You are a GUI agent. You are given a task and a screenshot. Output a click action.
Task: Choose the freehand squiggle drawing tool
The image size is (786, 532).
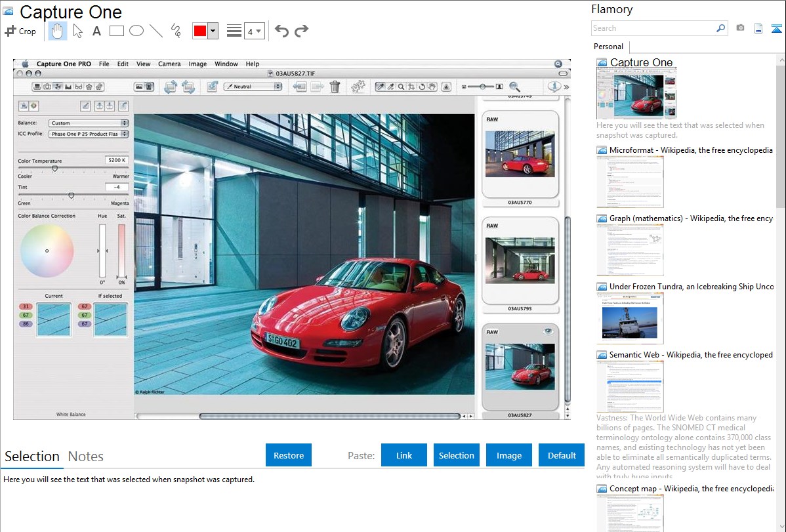coord(176,31)
